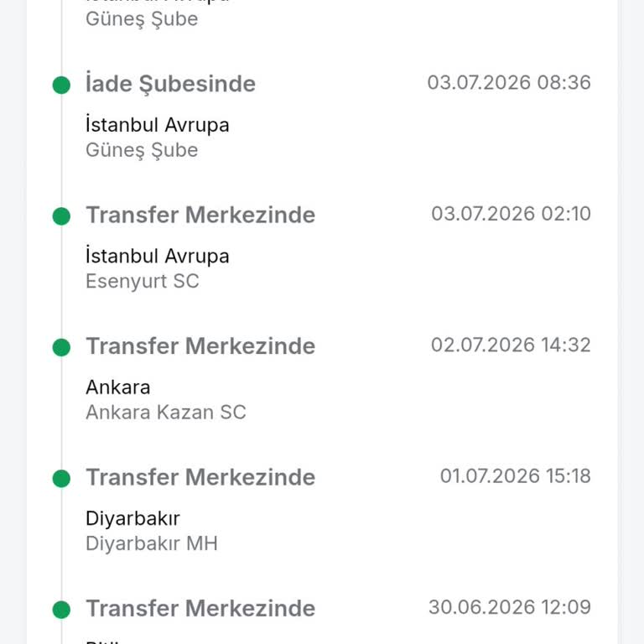Select Transfer Merkezinde heading dated 30.06.2026
The width and height of the screenshot is (644, 644).
click(200, 608)
